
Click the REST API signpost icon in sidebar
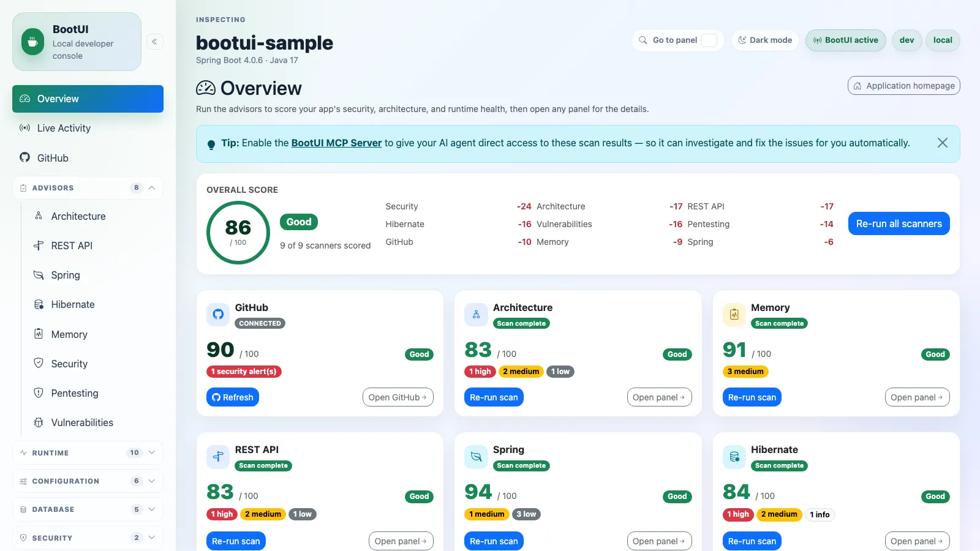coord(39,246)
